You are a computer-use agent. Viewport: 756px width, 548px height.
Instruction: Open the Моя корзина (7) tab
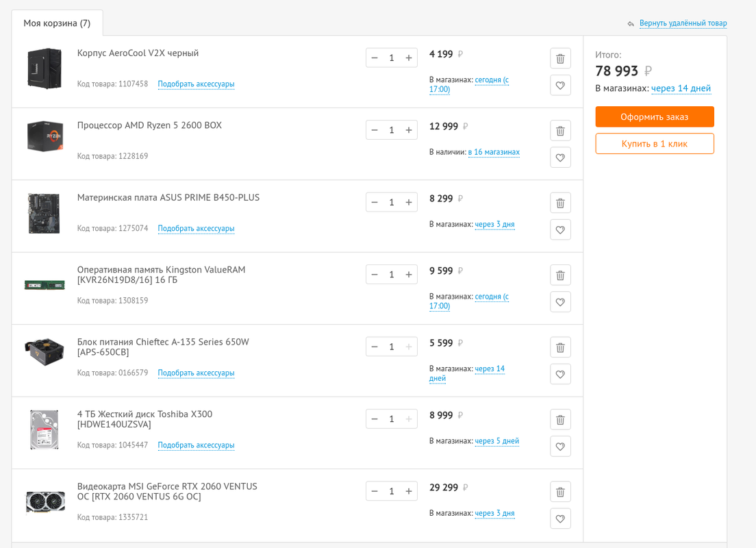point(57,23)
